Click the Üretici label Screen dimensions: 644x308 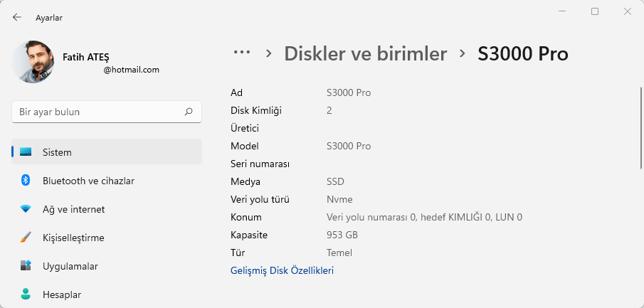(x=245, y=128)
